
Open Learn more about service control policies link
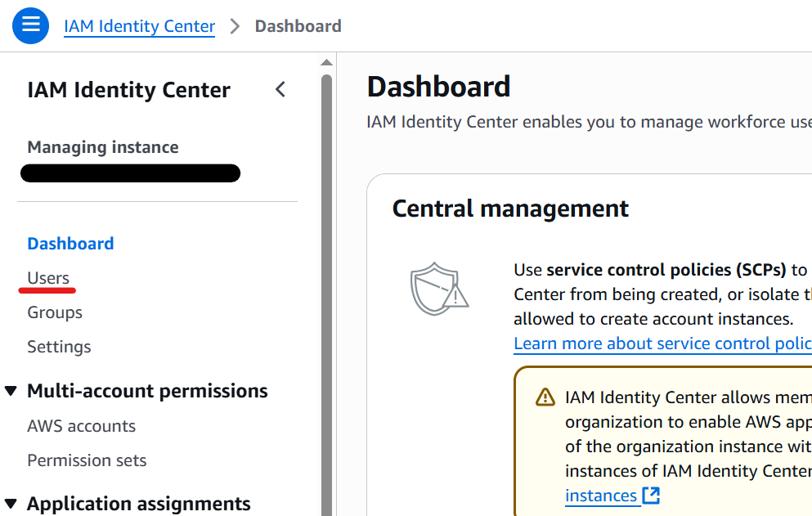click(x=663, y=343)
